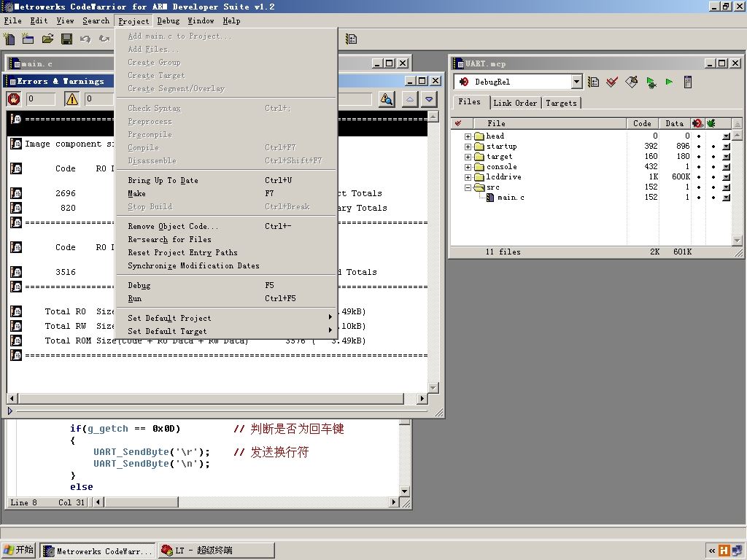Click Errors window horizontal scroll right arrow
Screen dimensions: 747x560
pos(422,398)
